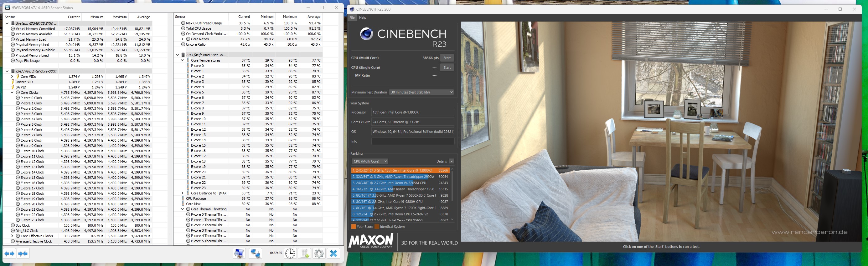The image size is (868, 266).
Task: Select the Virtual Memory Committed row
Action: [x=78, y=29]
